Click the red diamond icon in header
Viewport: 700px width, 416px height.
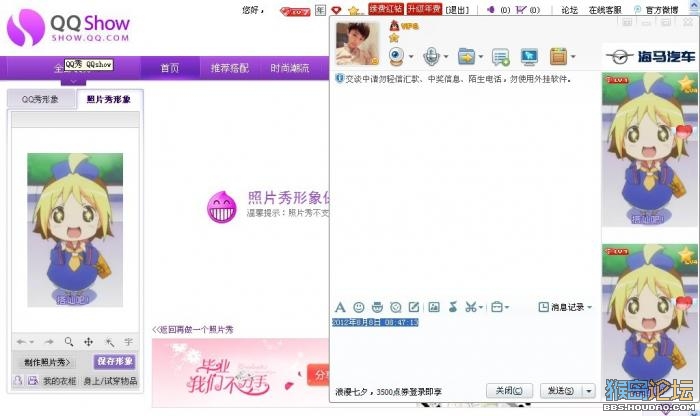(x=336, y=10)
